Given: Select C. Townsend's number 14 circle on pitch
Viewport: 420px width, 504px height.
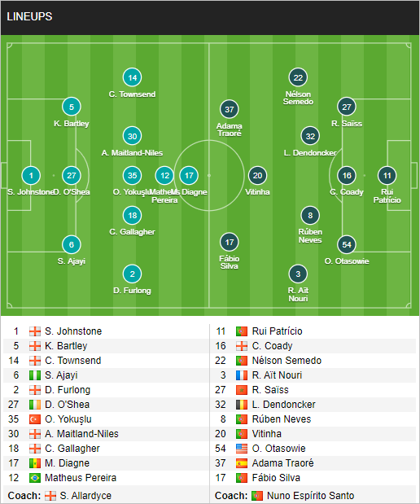Looking at the screenshot, I should coord(132,77).
